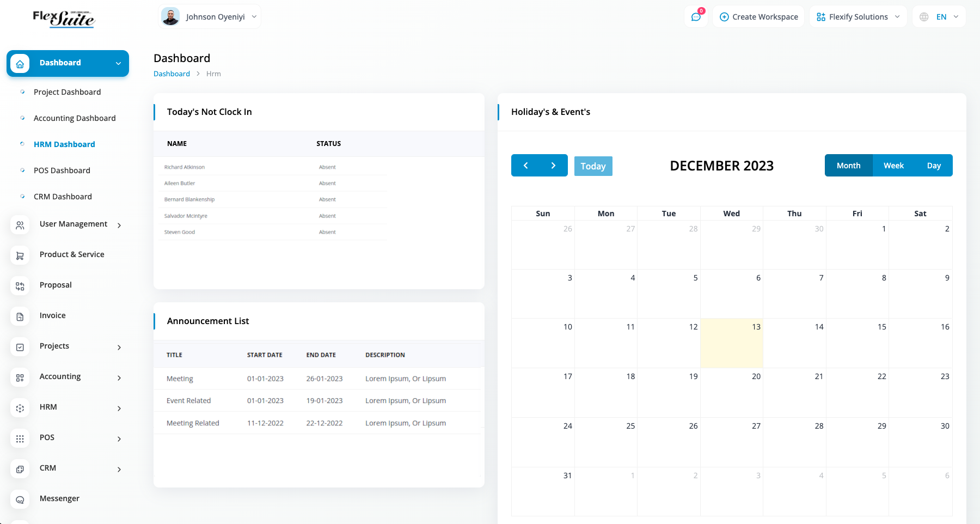Expand the Accounting submenu arrow

point(119,377)
